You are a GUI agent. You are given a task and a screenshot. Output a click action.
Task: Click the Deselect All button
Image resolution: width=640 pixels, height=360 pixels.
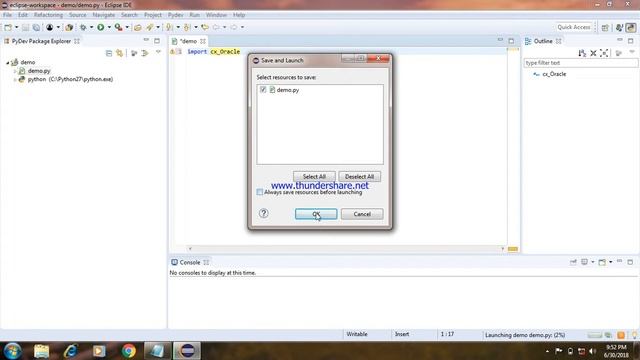click(x=360, y=176)
